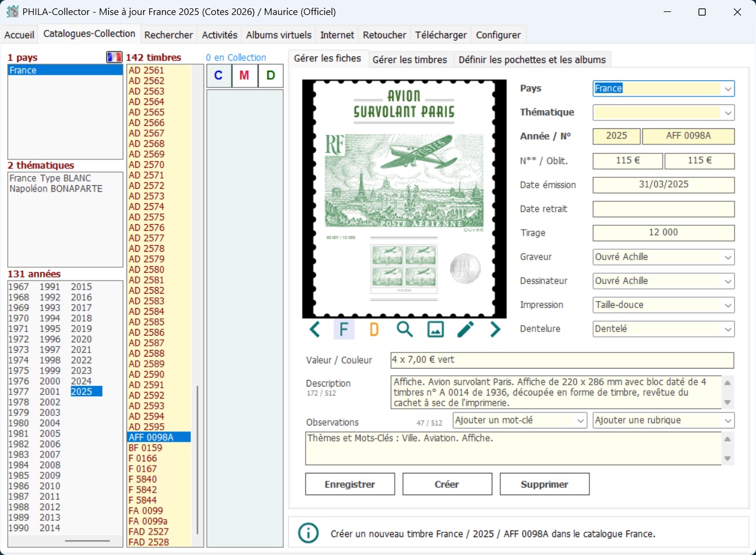Open the magnifier zoom icon under stamp image

click(x=405, y=329)
